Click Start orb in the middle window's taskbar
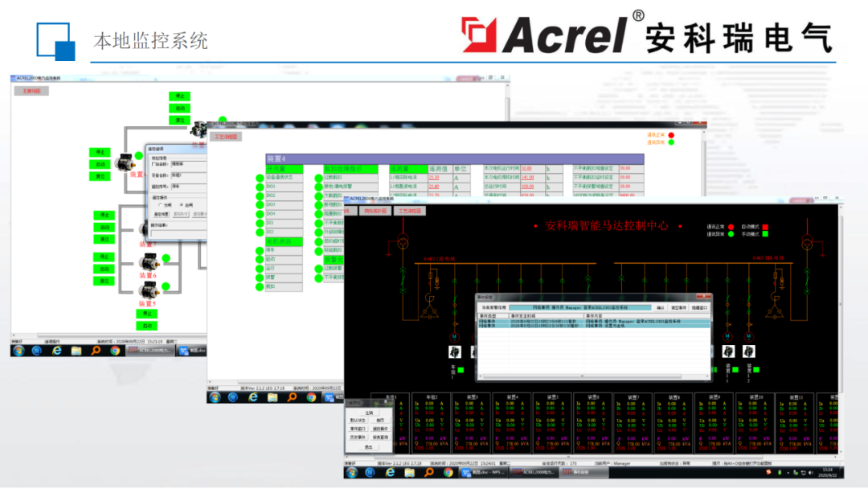Image resolution: width=868 pixels, height=489 pixels. [x=215, y=397]
